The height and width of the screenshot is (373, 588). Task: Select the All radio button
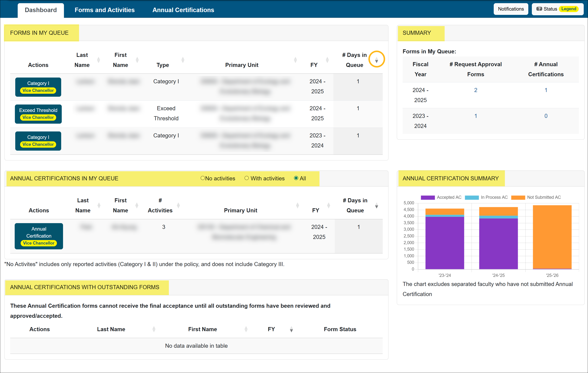pyautogui.click(x=296, y=178)
